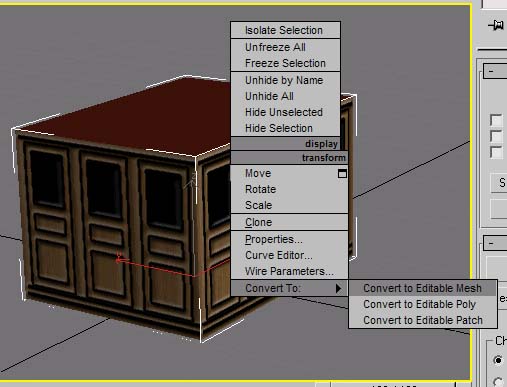The image size is (507, 387).
Task: Tick the first checkbox in right panel
Action: coord(496,120)
